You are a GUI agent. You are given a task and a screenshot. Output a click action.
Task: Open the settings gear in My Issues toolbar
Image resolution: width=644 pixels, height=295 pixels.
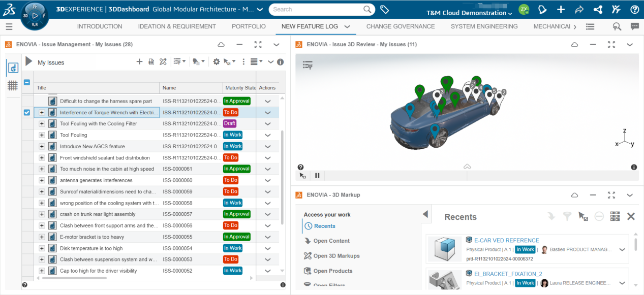tap(217, 61)
